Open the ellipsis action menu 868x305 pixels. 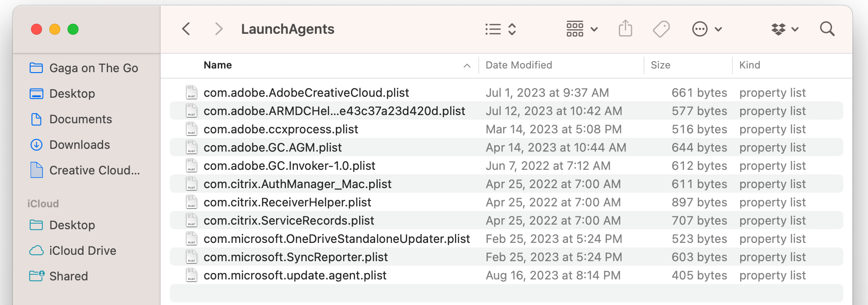(x=706, y=29)
